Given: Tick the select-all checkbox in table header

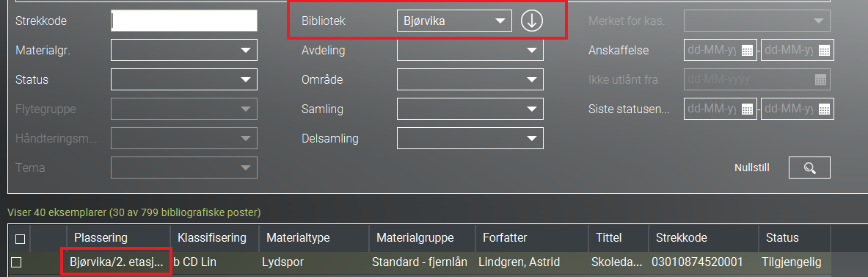Looking at the screenshot, I should (20, 240).
